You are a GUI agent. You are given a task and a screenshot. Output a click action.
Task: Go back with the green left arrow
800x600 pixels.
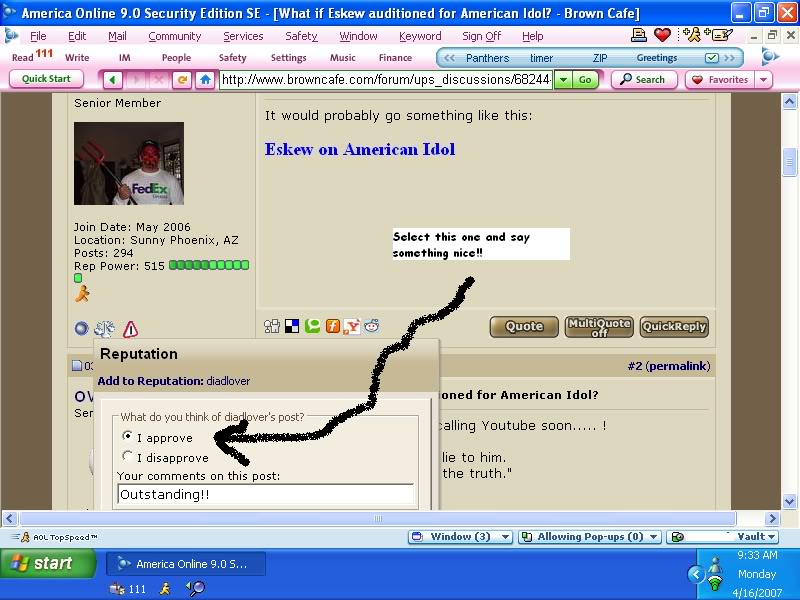coord(113,80)
